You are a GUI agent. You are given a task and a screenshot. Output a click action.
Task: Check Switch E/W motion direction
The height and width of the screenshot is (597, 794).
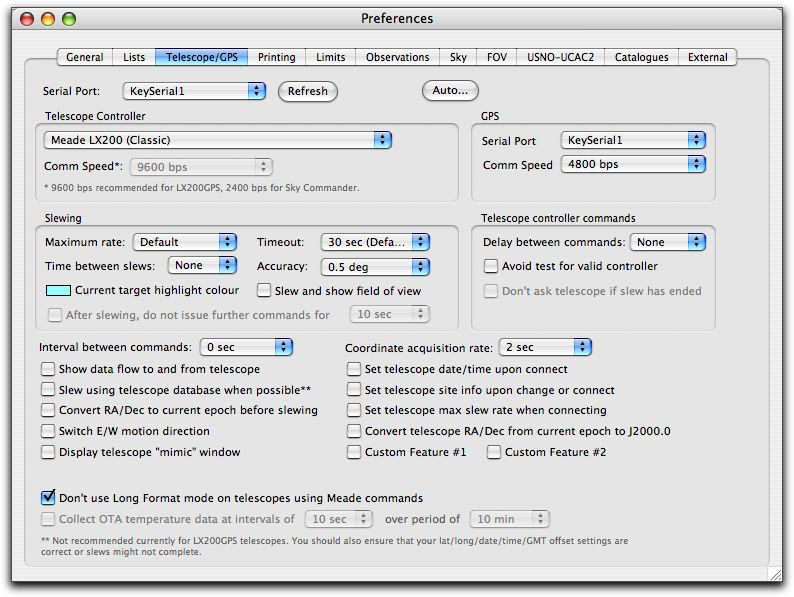48,431
